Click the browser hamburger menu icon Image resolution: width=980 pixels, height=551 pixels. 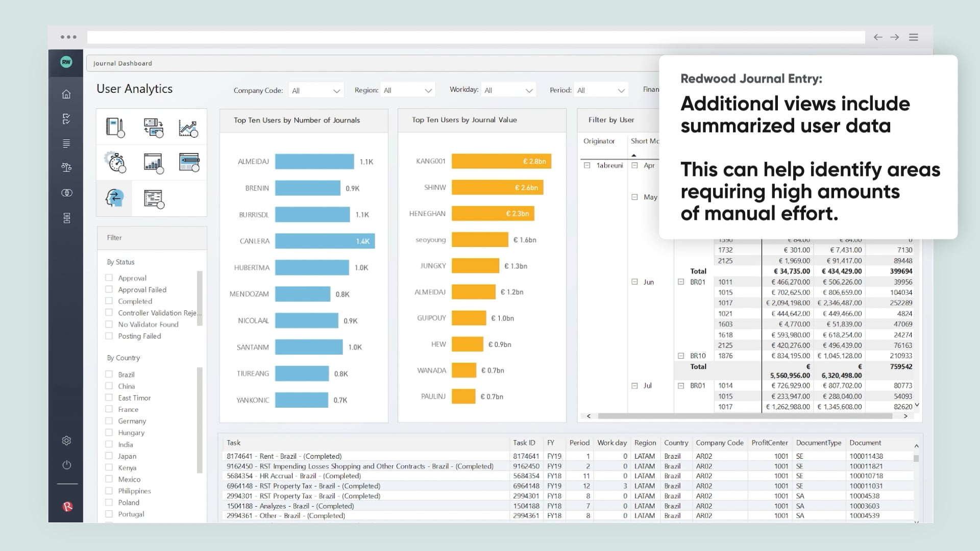[914, 37]
